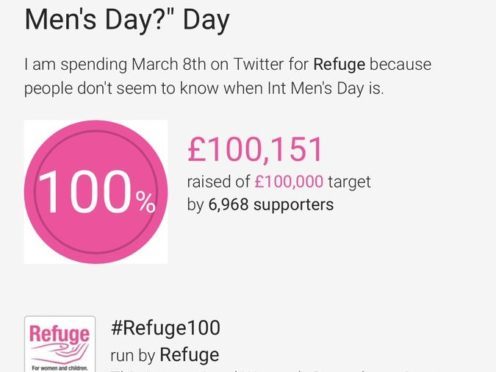Click the pink £100,000 target figure
The height and width of the screenshot is (372, 496).
pos(289,182)
